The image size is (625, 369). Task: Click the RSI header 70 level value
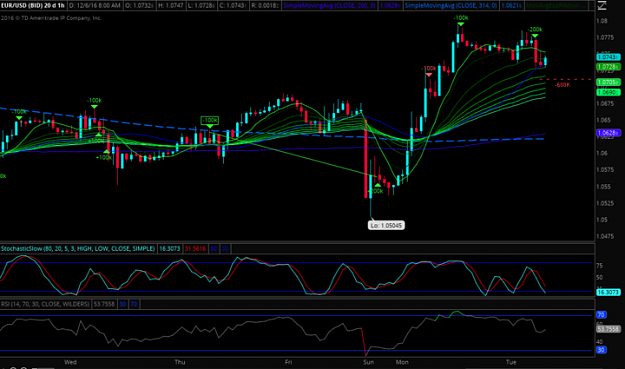[134, 304]
